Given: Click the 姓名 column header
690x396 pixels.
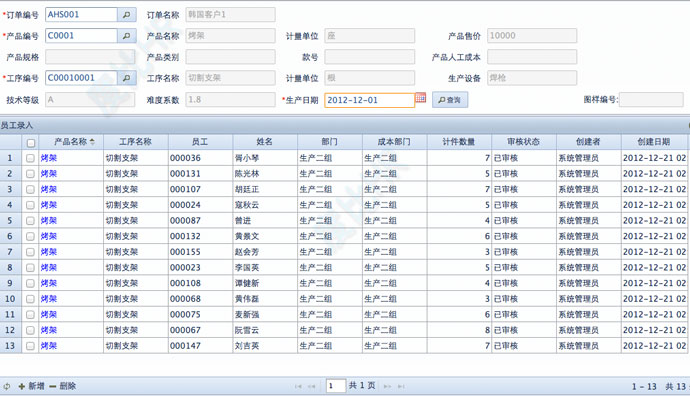Looking at the screenshot, I should pyautogui.click(x=265, y=142).
